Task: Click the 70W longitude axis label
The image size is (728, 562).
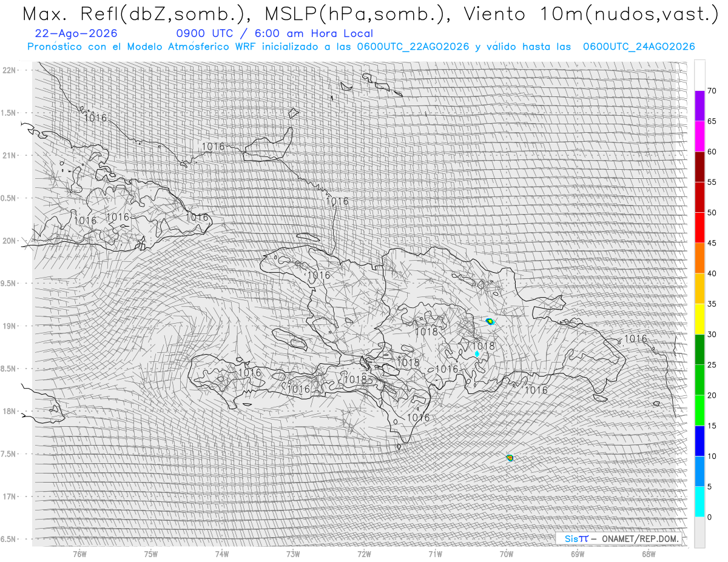Action: point(507,554)
